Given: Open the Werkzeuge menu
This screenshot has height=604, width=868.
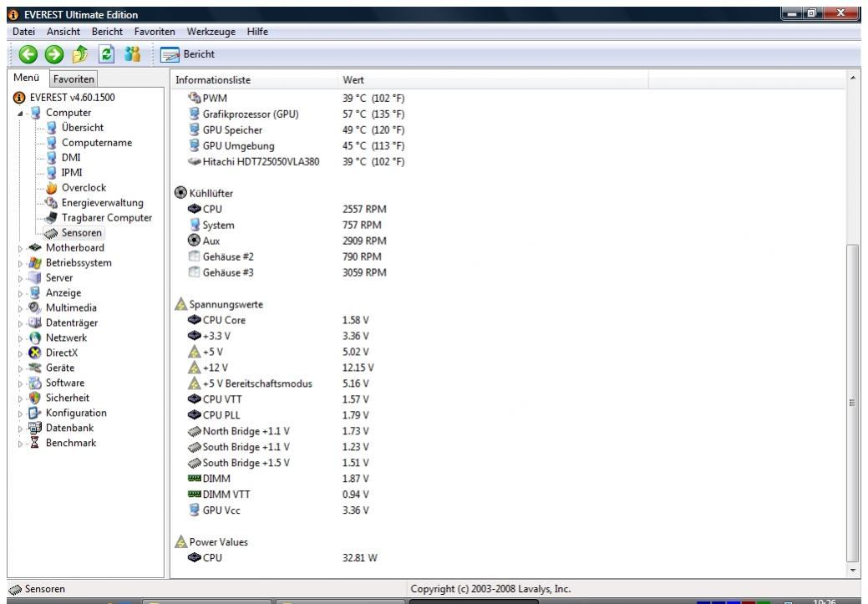Looking at the screenshot, I should pos(211,32).
